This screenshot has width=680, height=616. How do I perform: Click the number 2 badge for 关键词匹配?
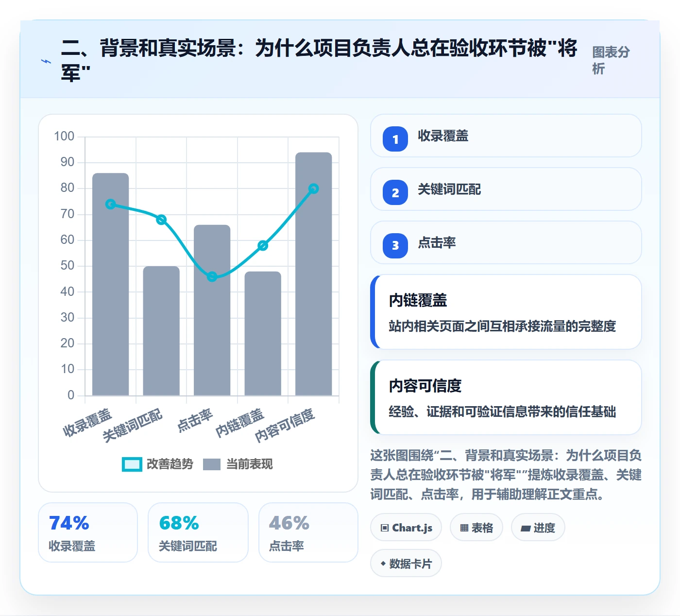click(x=395, y=192)
